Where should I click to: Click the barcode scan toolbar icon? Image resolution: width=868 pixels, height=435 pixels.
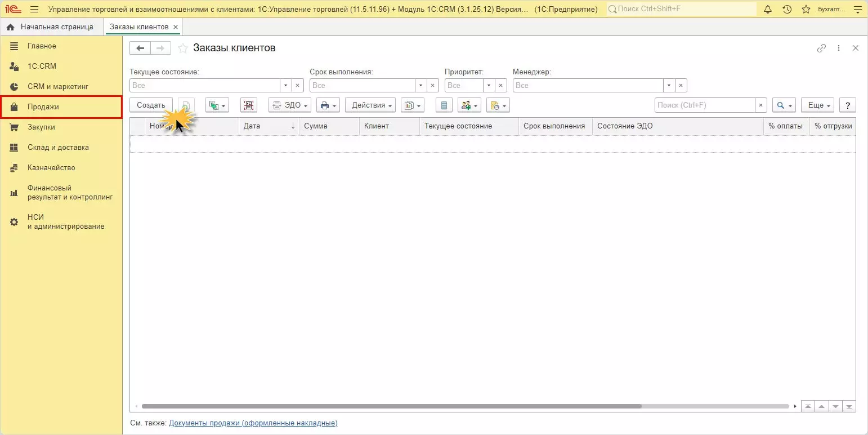pos(248,105)
